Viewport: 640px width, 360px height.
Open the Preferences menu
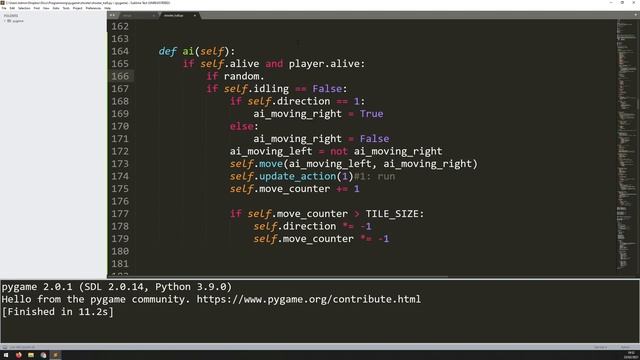(93, 8)
